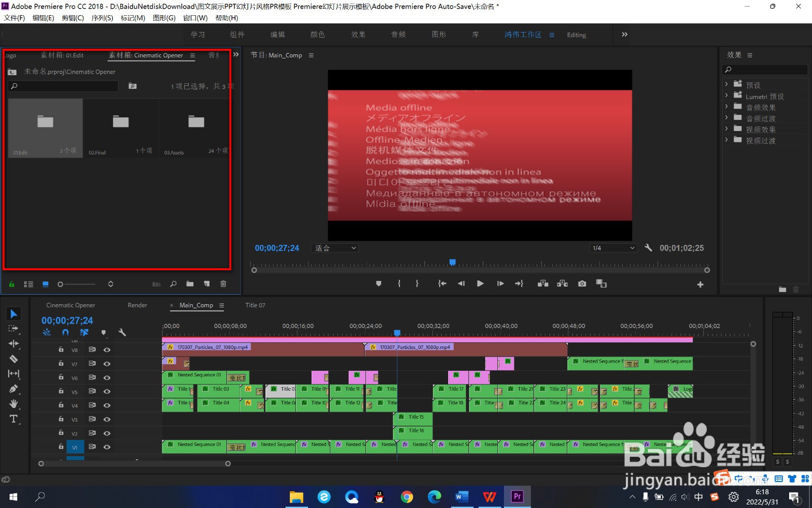Image resolution: width=812 pixels, height=508 pixels.
Task: Go to In point in Program monitor
Action: tap(442, 284)
